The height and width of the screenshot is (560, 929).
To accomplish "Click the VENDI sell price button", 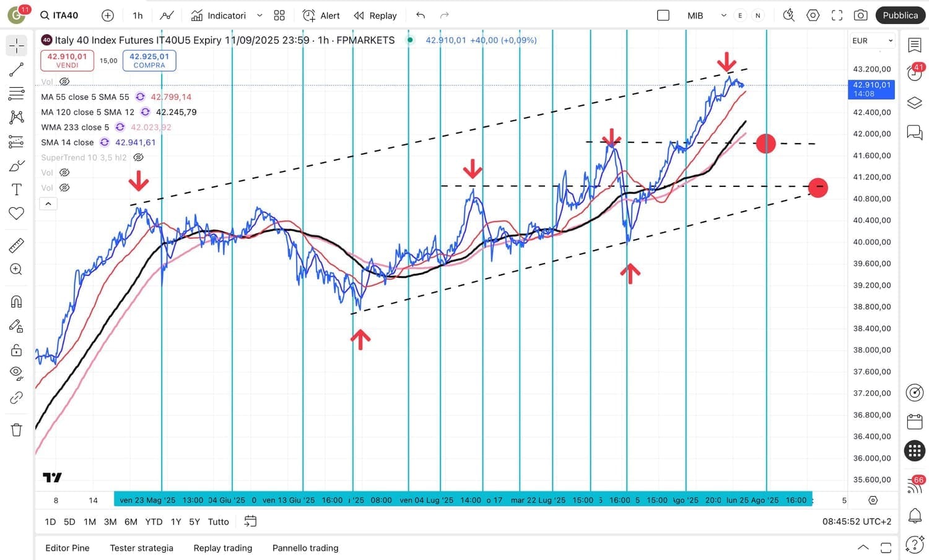I will (67, 60).
